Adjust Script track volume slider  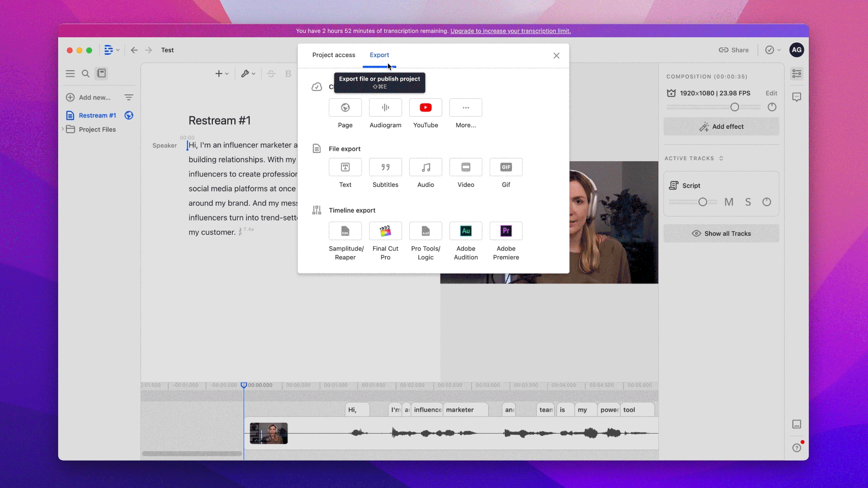tap(703, 202)
